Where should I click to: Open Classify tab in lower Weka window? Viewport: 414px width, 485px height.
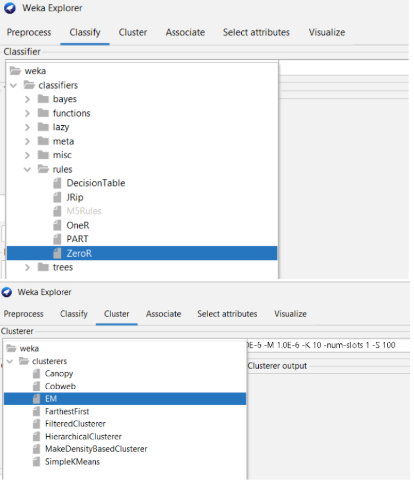click(74, 314)
